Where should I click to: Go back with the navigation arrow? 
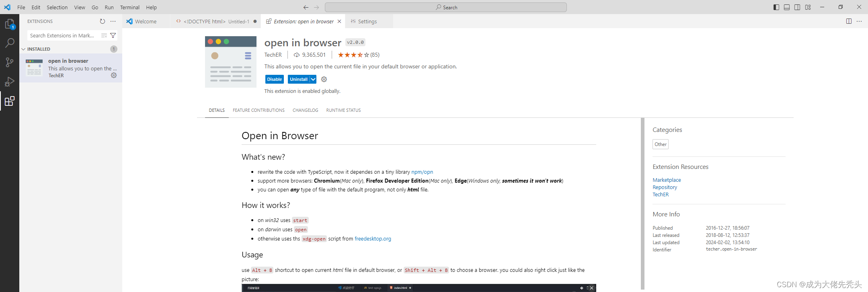[x=306, y=7]
